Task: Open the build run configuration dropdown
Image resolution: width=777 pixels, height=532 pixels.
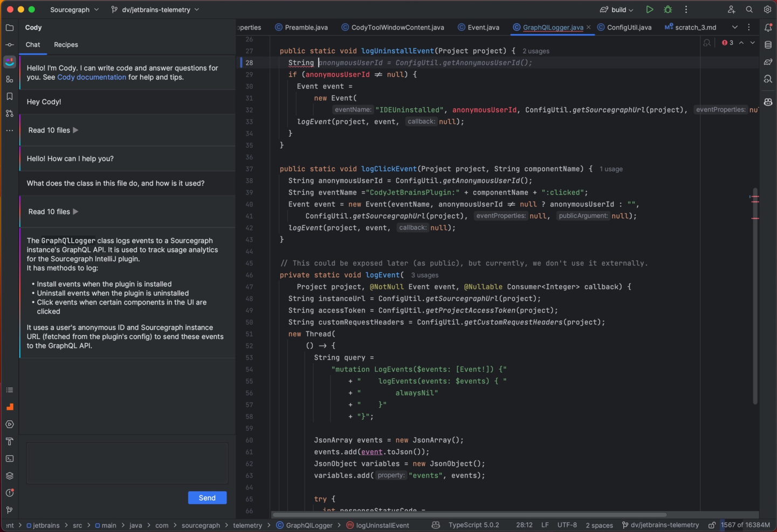Action: pyautogui.click(x=617, y=10)
